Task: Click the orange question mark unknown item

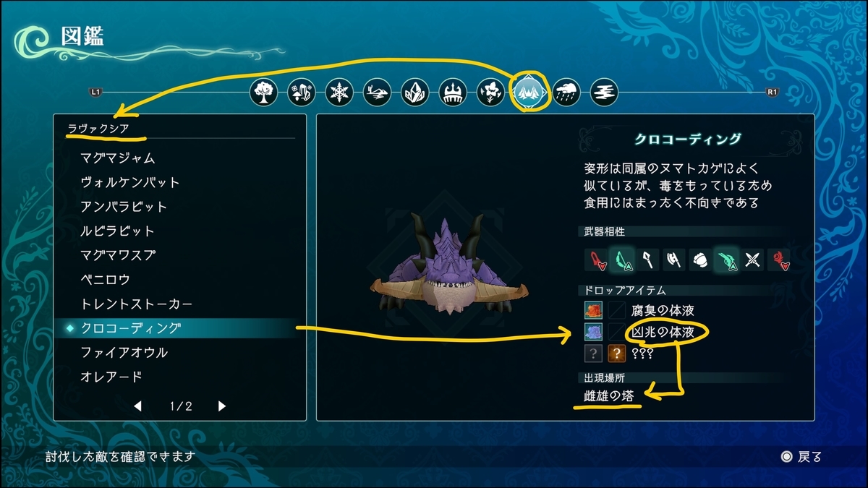Action: click(x=616, y=354)
